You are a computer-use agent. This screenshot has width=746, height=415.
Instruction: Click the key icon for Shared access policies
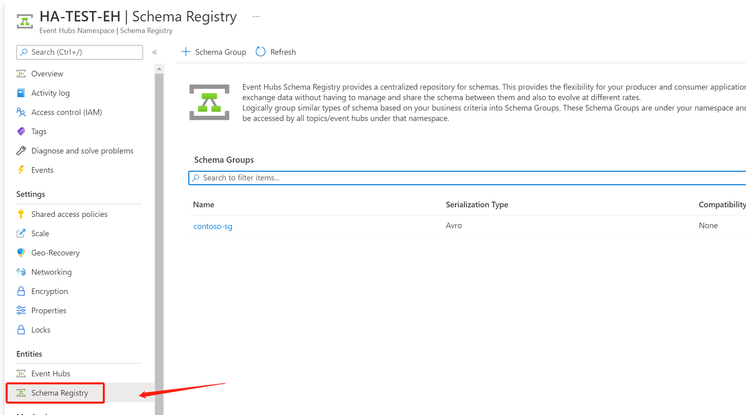[21, 214]
